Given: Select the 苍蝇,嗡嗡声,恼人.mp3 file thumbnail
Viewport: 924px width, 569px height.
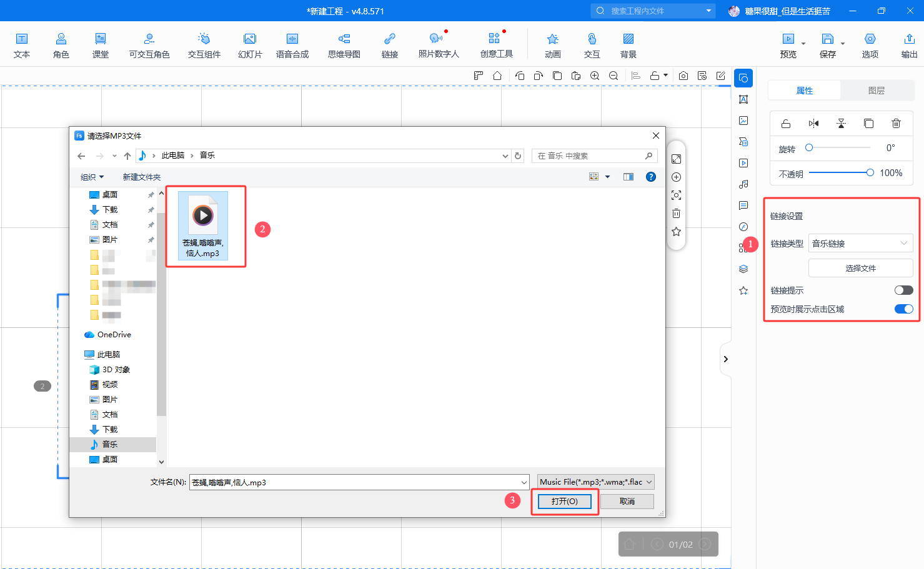Looking at the screenshot, I should (203, 225).
